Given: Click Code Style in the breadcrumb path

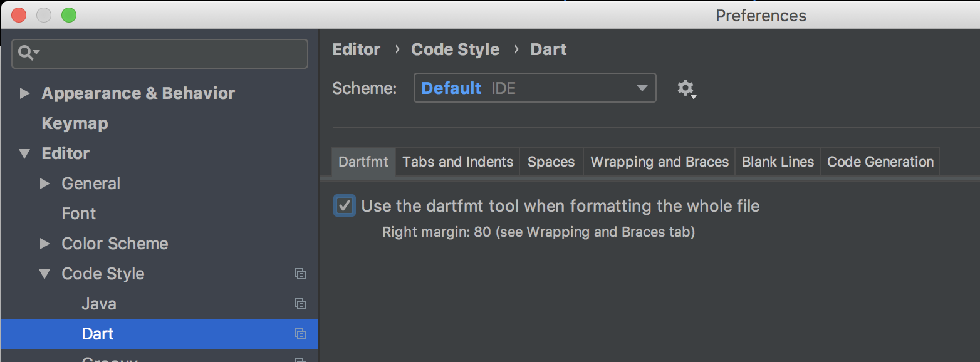Looking at the screenshot, I should [456, 49].
